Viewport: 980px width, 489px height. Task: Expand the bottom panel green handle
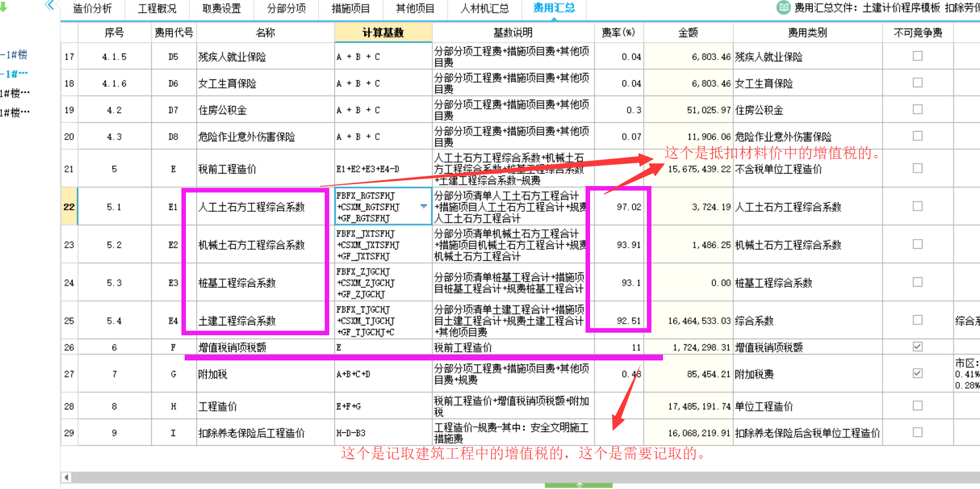[579, 485]
